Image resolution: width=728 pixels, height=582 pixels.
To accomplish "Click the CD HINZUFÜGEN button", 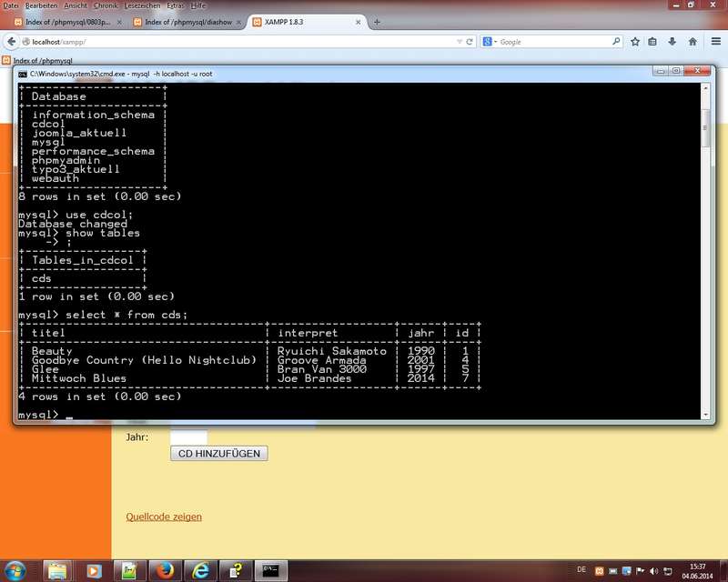I will click(x=218, y=453).
